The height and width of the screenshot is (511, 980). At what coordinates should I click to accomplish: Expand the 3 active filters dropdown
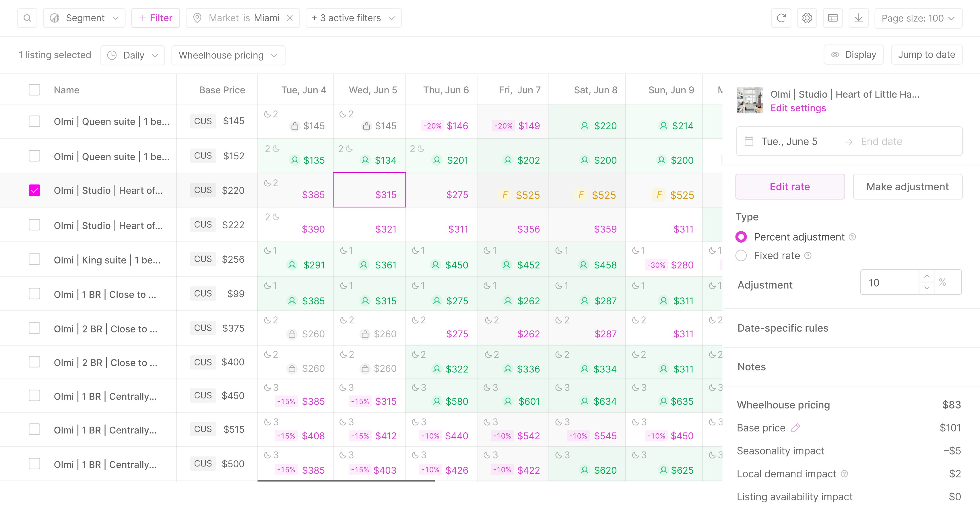pyautogui.click(x=354, y=18)
